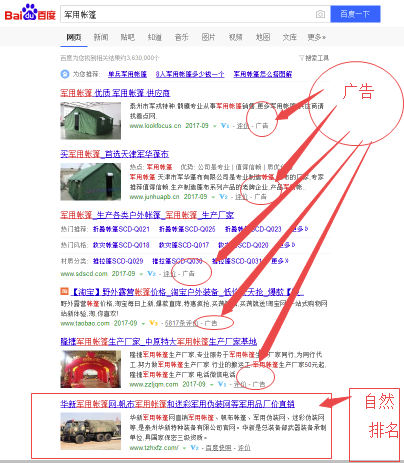Click V1 credibility icon beside lookfocus.cn
The width and height of the screenshot is (404, 463).
225,126
